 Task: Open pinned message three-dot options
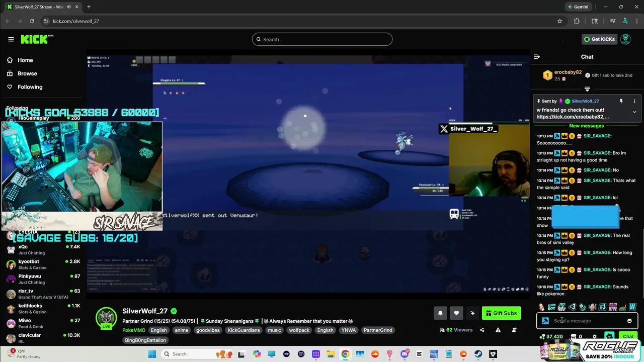click(634, 101)
